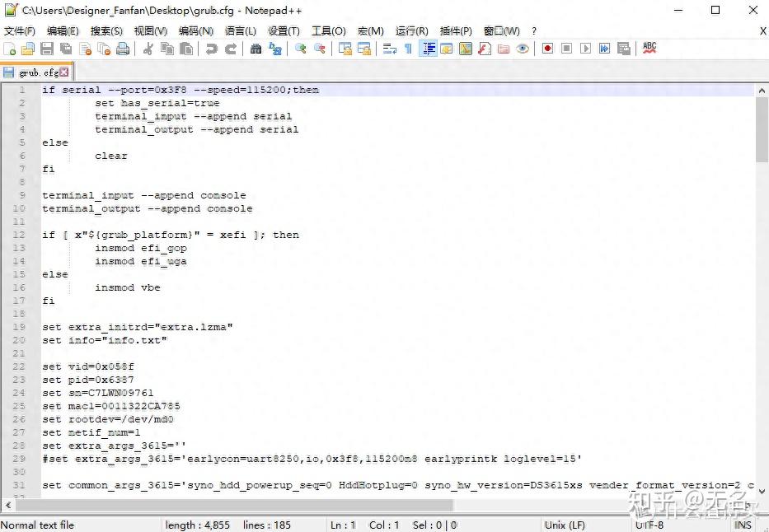Image resolution: width=769 pixels, height=532 pixels.
Task: Open the 文件(F) menu
Action: 20,30
